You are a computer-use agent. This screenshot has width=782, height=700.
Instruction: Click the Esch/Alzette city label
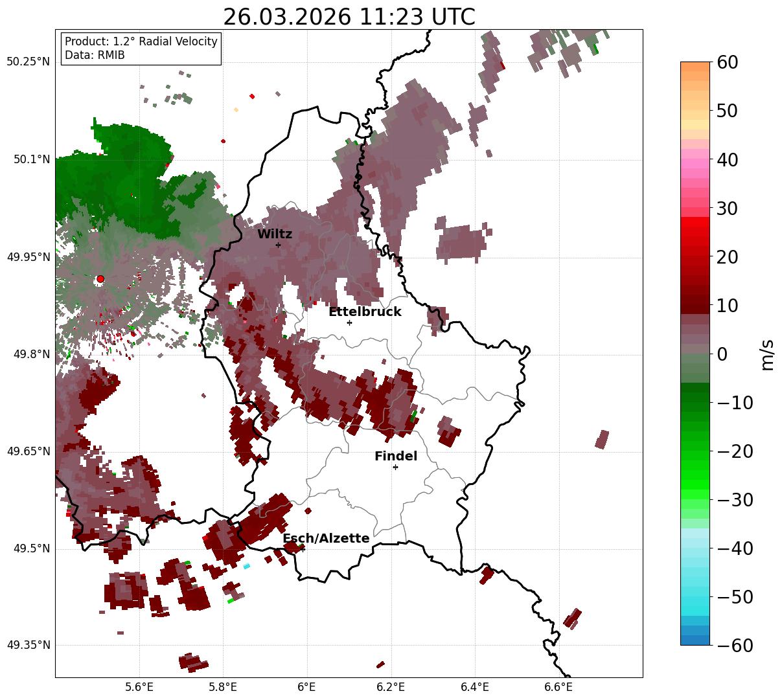pyautogui.click(x=326, y=539)
